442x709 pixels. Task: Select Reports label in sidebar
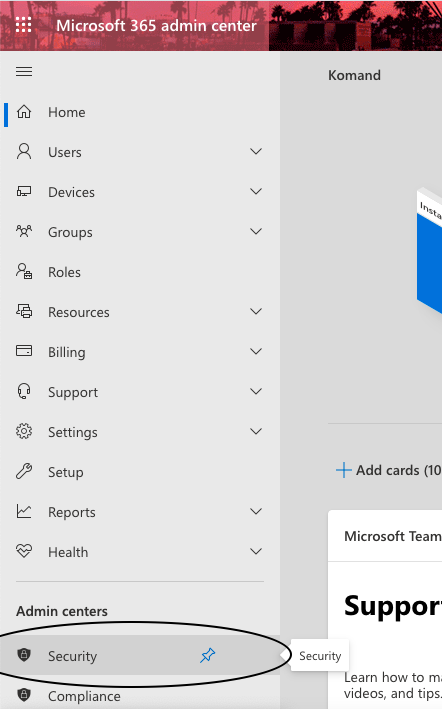coord(71,512)
